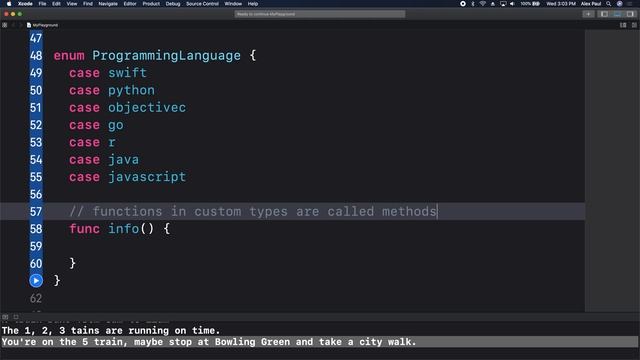Viewport: 640px width, 360px height.
Task: Open the File menu
Action: click(42, 4)
